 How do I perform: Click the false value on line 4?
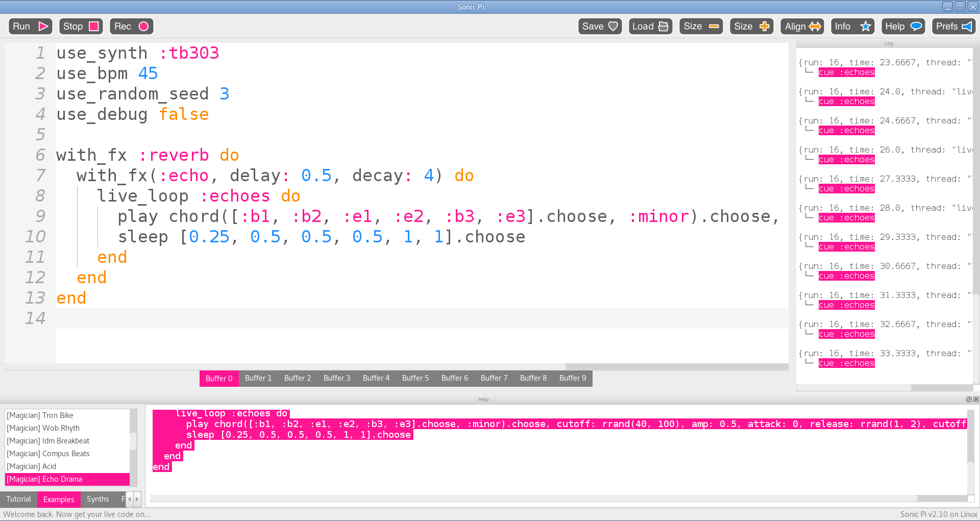tap(184, 114)
